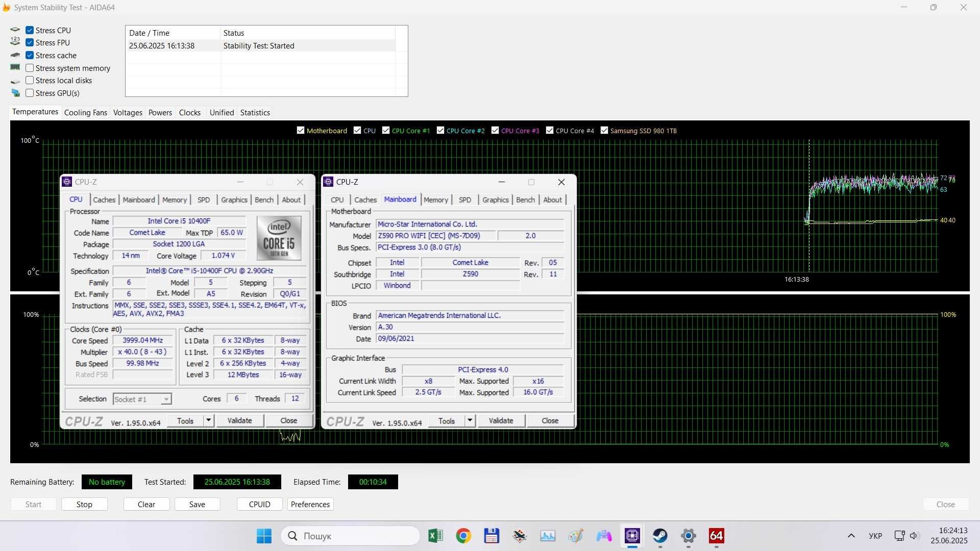Click Validate in the left CPU-Z window
Viewport: 980px width, 551px height.
click(239, 420)
